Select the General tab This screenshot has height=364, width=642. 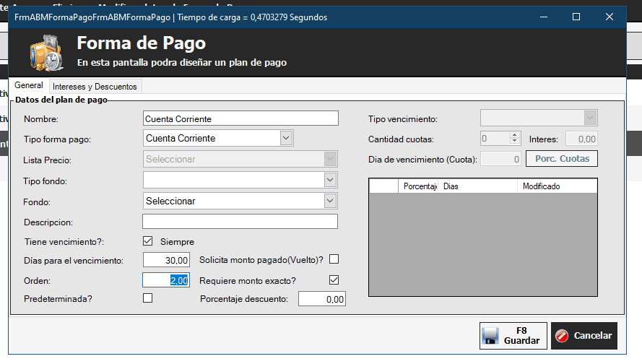[x=29, y=86]
